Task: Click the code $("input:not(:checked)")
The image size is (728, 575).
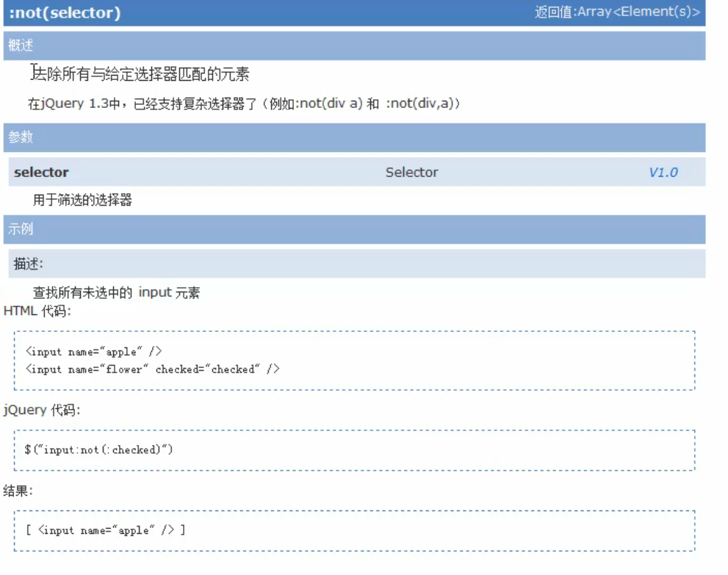Action: click(x=98, y=449)
